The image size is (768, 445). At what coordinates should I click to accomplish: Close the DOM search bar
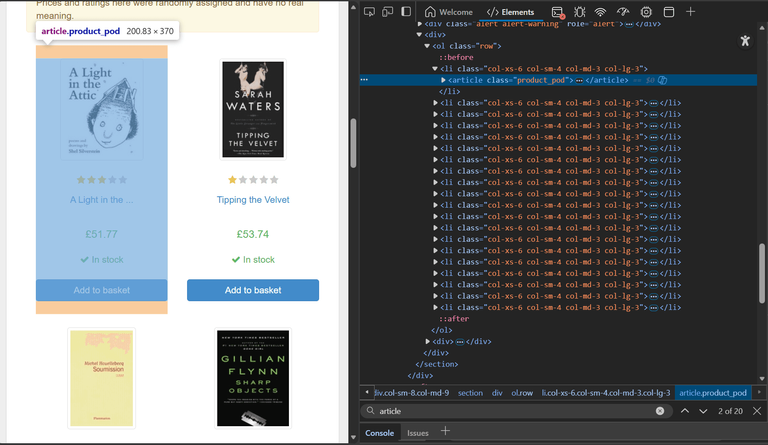pos(757,411)
